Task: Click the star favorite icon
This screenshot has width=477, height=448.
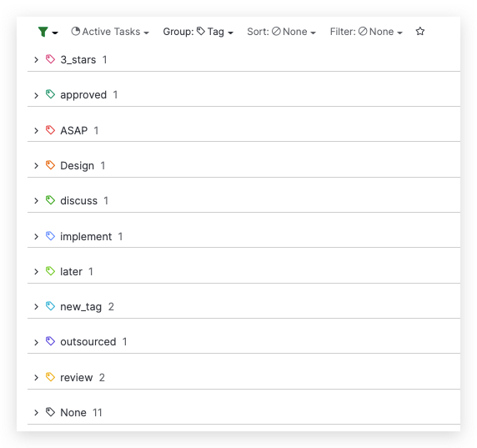Action: (420, 32)
